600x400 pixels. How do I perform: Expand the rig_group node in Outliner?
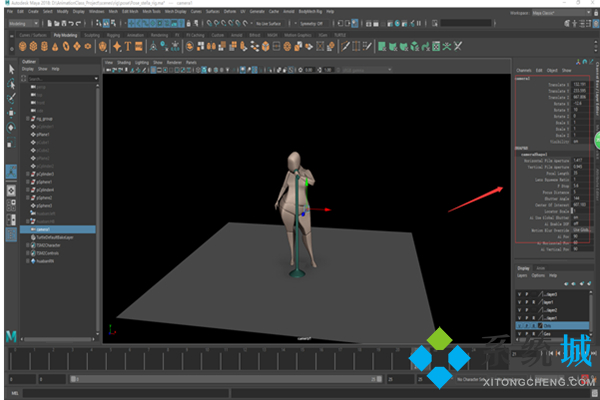click(x=27, y=116)
